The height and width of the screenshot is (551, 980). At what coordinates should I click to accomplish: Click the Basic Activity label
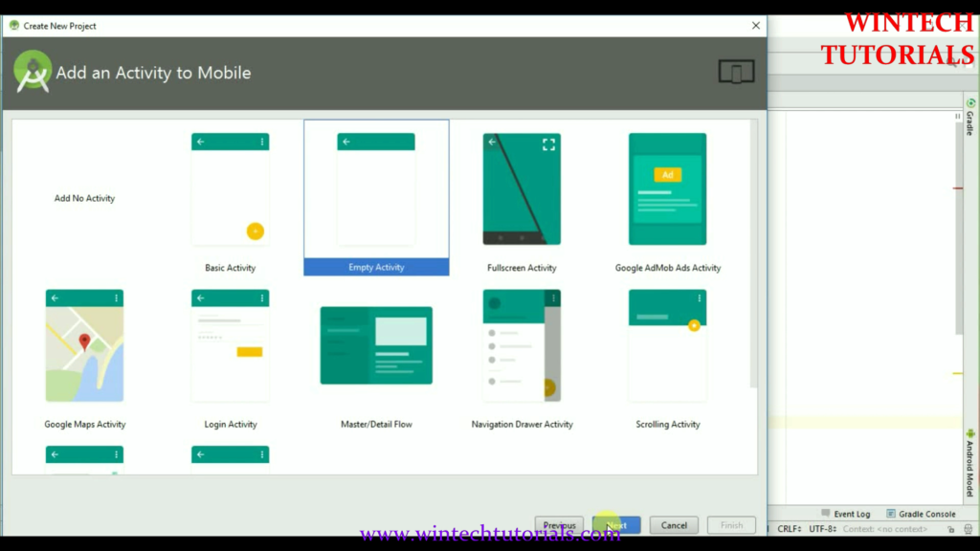(230, 268)
